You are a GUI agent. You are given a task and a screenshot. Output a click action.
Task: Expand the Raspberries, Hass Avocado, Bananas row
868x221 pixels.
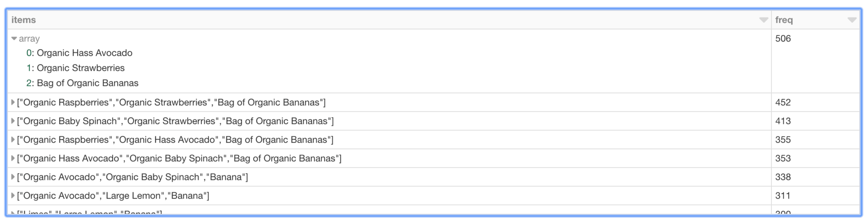coord(13,140)
